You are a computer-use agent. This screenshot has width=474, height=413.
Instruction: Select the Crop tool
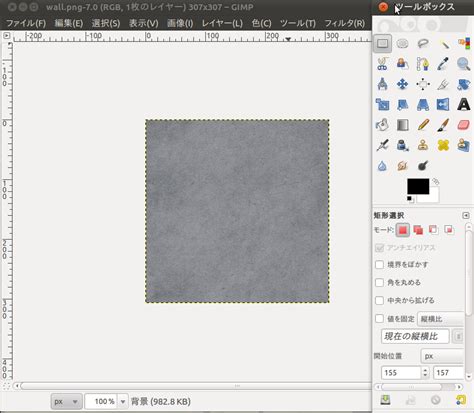tap(443, 84)
